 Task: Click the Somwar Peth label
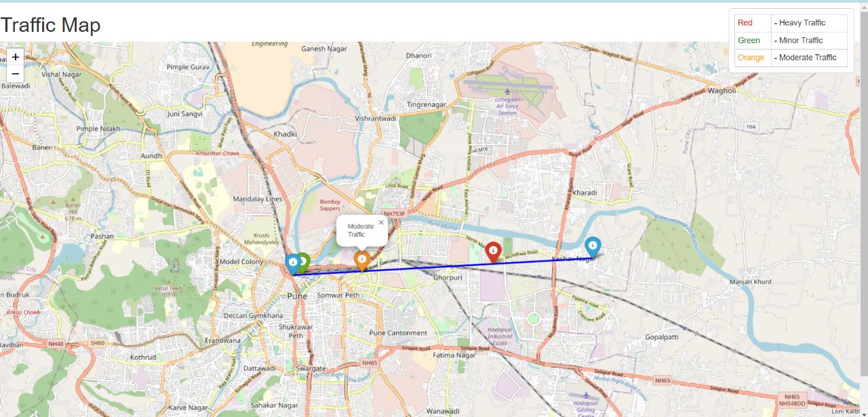pos(338,296)
